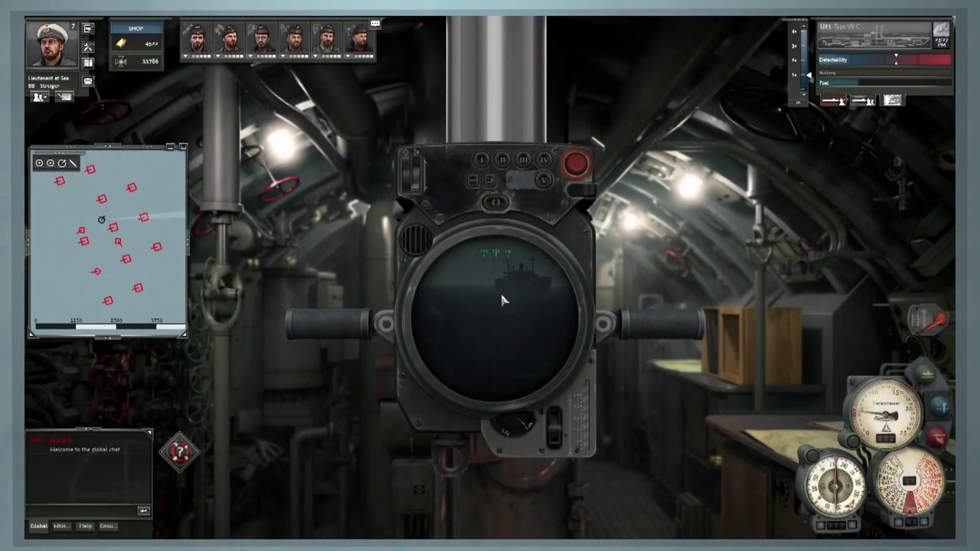Click the third icon below the Fuel bar

point(892,100)
